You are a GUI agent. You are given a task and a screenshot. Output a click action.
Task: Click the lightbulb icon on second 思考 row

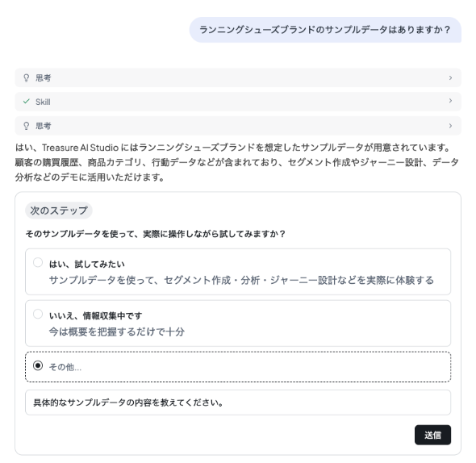coord(27,126)
